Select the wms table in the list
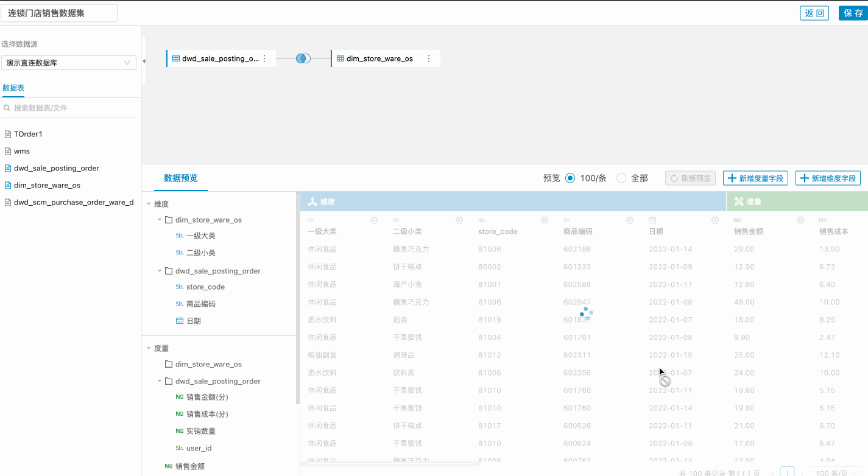Screen dimensions: 868x476 [22, 151]
